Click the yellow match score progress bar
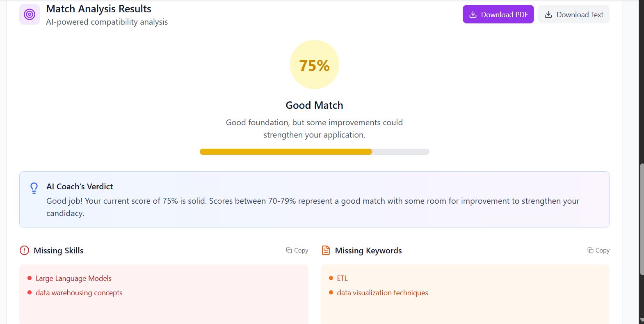Image resolution: width=644 pixels, height=324 pixels. (x=286, y=152)
